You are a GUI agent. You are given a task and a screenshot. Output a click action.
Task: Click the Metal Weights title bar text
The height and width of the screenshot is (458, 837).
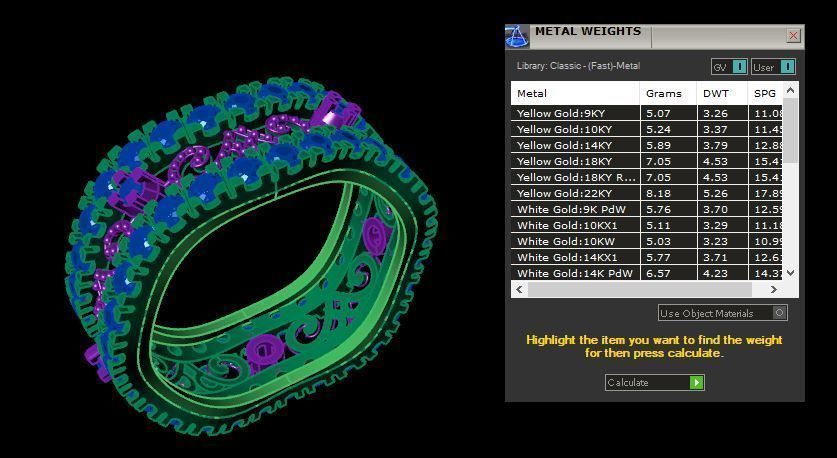[x=588, y=31]
